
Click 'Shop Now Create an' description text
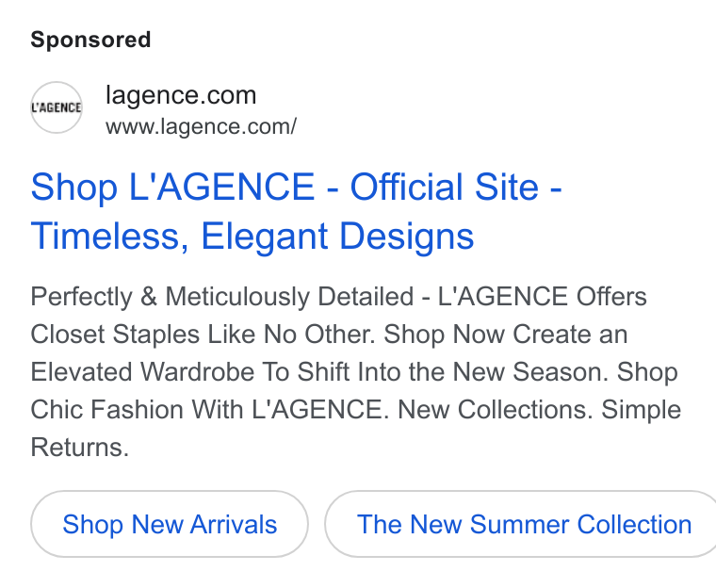[506, 335]
